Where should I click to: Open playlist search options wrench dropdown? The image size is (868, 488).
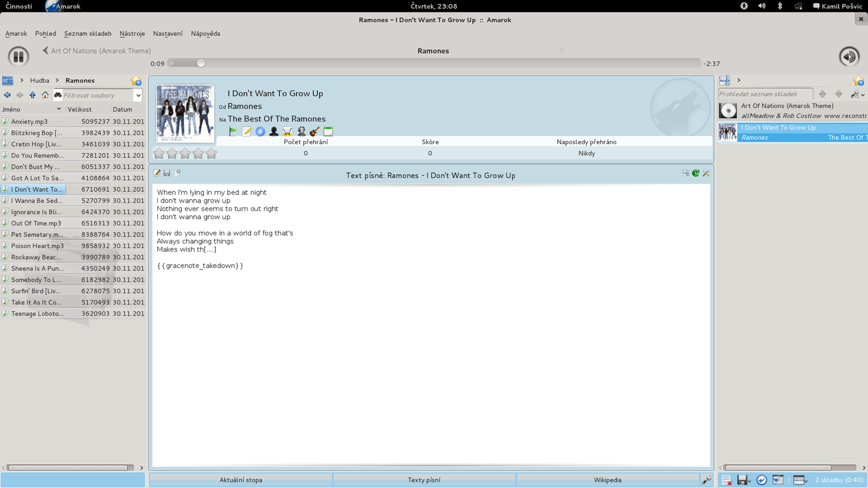[x=857, y=94]
